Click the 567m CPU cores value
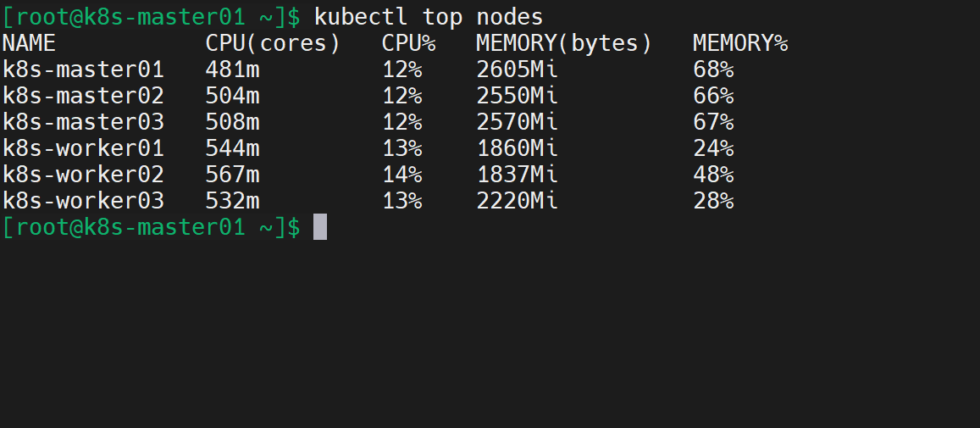Viewport: 980px width, 428px height. pyautogui.click(x=232, y=175)
